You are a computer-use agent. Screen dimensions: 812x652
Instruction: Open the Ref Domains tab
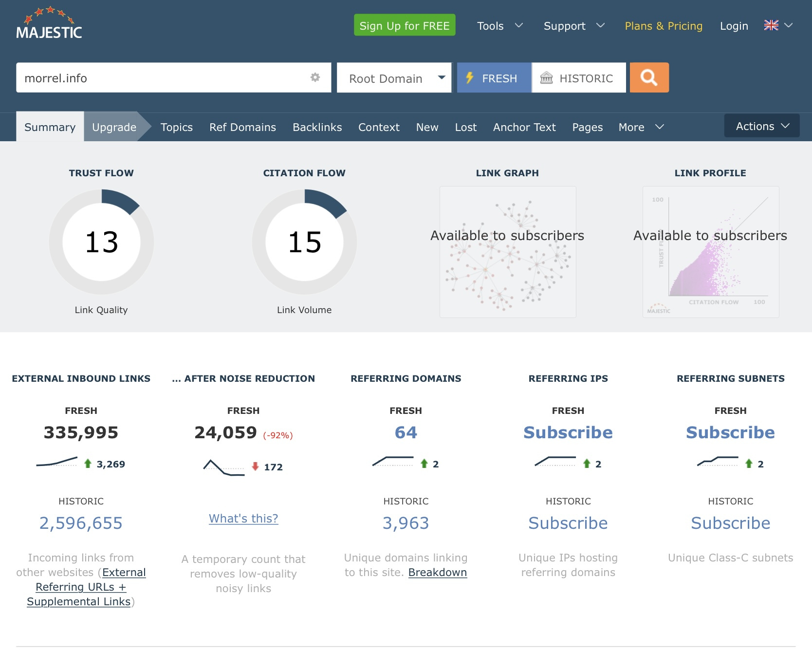pos(242,127)
